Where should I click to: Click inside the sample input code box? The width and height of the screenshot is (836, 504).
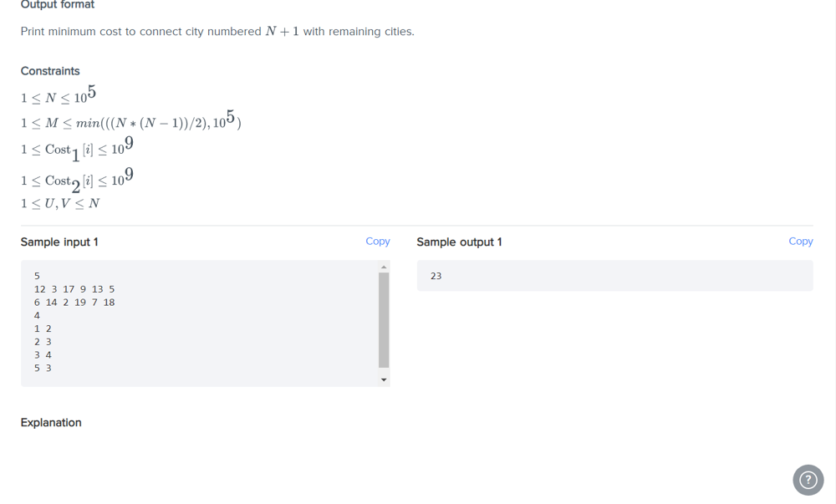(x=200, y=323)
